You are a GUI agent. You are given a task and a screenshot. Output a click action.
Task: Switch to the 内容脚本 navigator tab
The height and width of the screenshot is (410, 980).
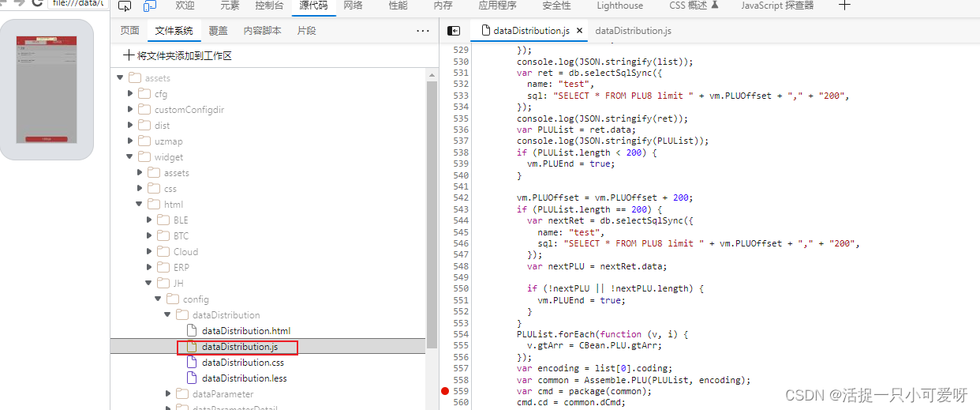[x=262, y=31]
